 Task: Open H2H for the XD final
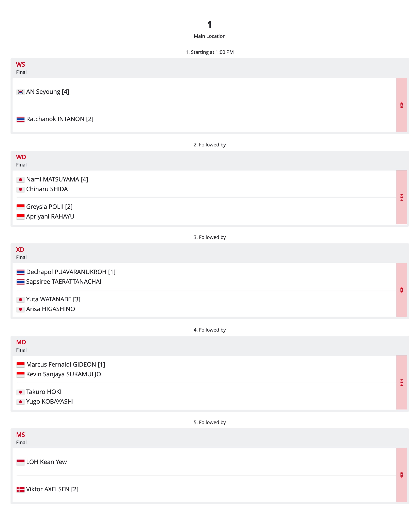point(401,290)
